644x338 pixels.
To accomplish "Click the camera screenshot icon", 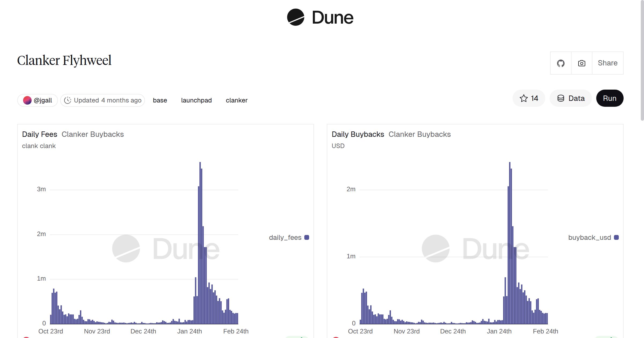I will point(581,63).
